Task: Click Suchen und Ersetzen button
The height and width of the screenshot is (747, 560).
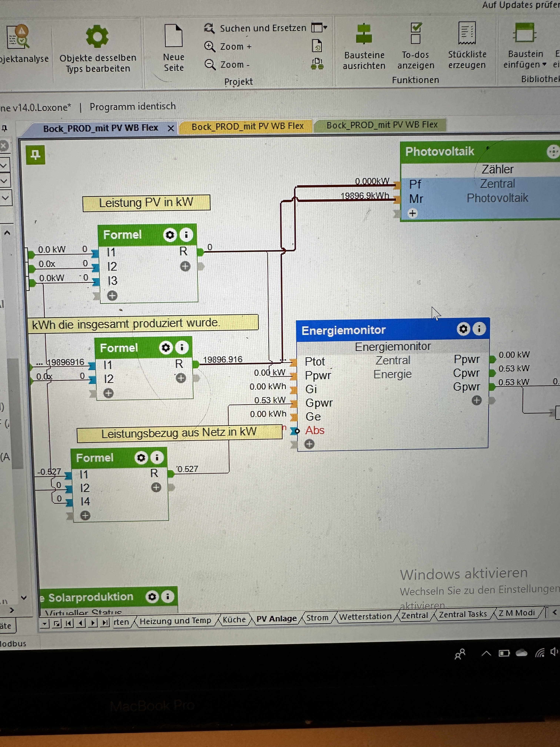Action: [x=256, y=28]
